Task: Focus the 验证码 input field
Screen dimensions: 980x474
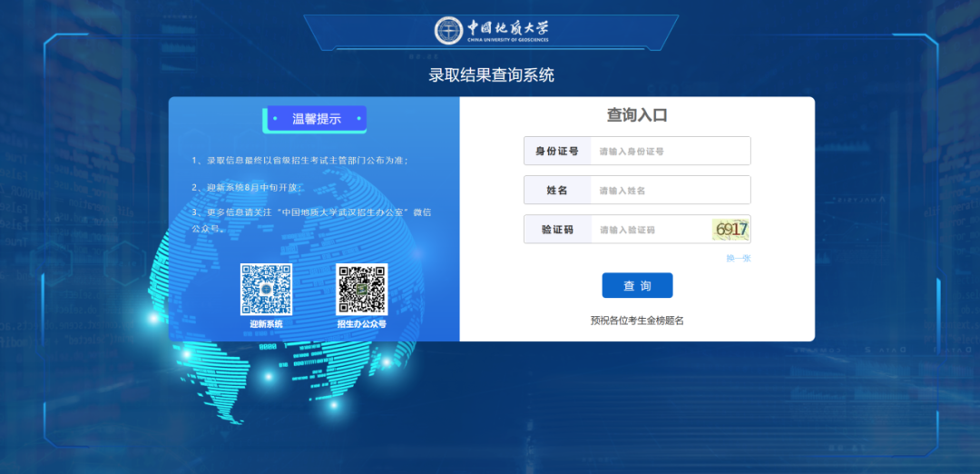Action: tap(651, 230)
